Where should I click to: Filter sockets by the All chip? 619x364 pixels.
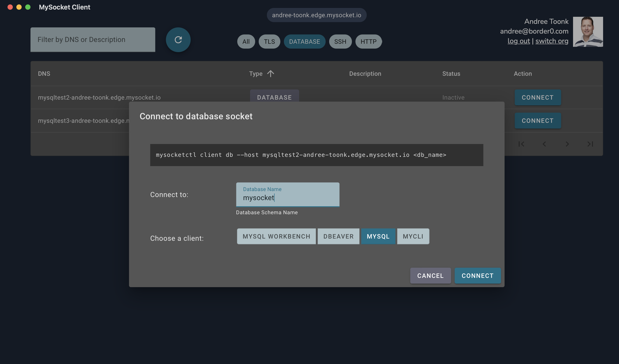coord(246,42)
